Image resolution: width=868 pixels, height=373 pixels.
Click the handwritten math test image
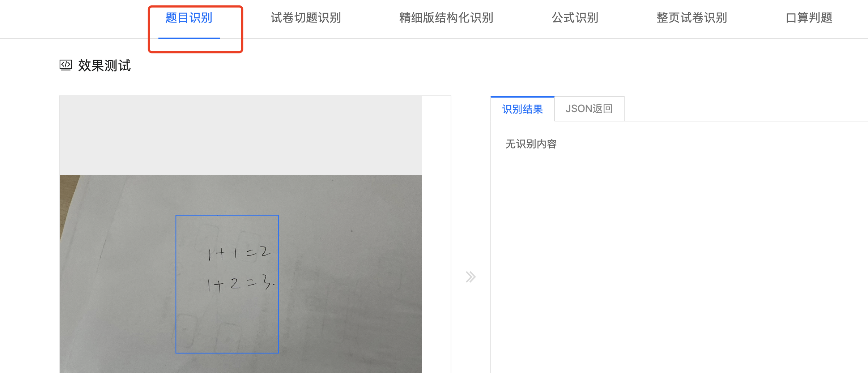click(x=241, y=274)
